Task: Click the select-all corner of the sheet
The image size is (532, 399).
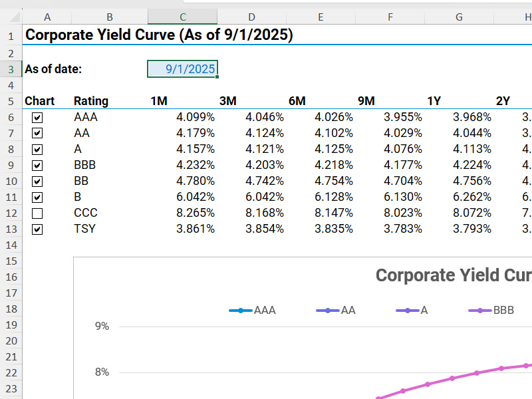Action: pos(11,17)
